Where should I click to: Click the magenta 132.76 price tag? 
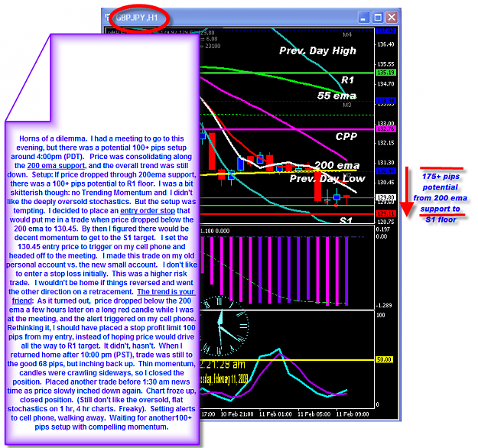[386, 129]
